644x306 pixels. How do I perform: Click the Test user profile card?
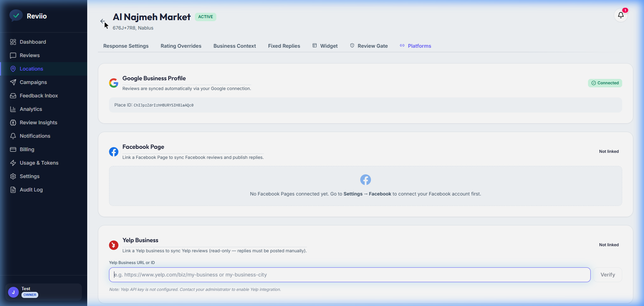[x=44, y=292]
